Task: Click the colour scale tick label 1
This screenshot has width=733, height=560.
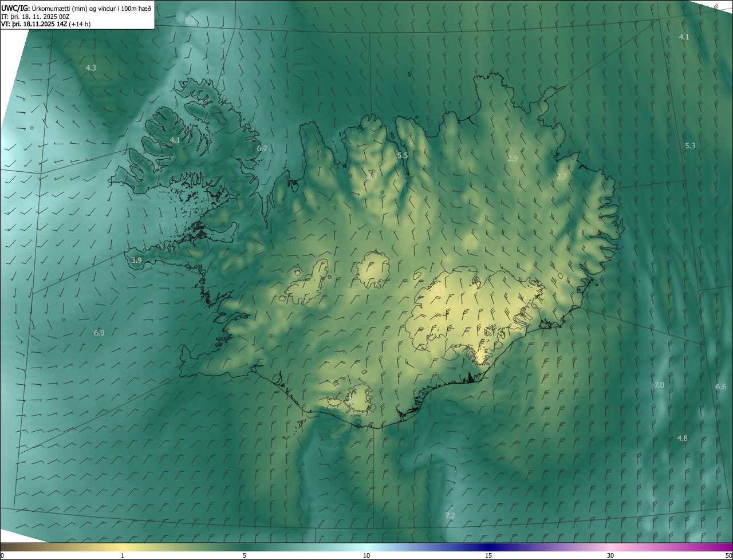Action: click(123, 555)
